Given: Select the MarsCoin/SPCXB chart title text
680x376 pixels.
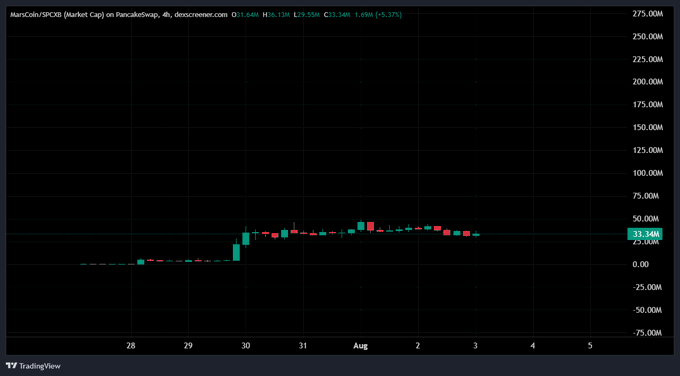Looking at the screenshot, I should click(x=119, y=15).
